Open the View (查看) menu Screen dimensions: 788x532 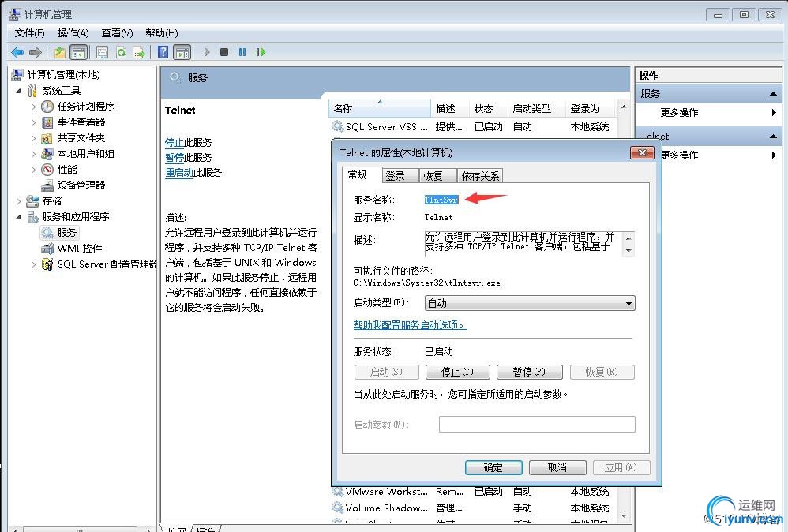coord(117,33)
